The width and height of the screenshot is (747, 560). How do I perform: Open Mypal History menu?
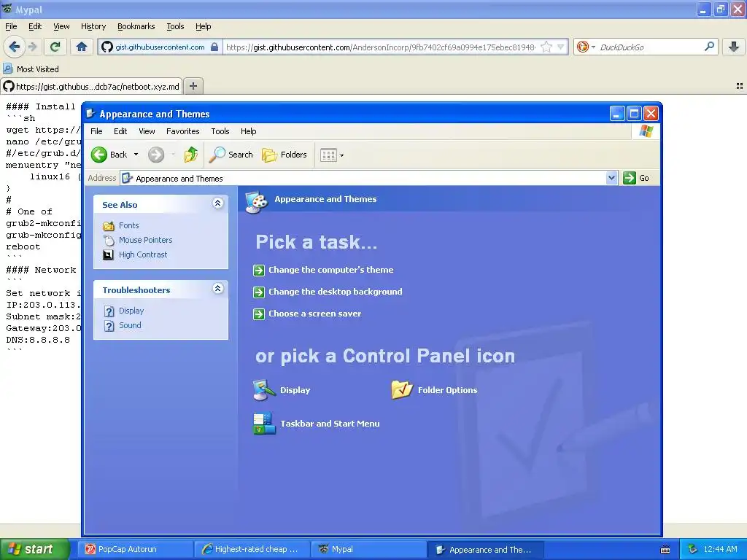pos(93,26)
